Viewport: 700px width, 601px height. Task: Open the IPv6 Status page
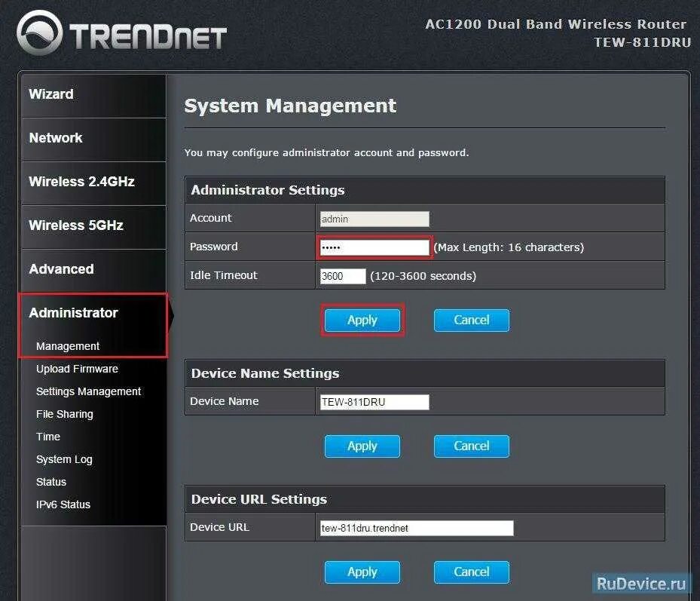[63, 504]
